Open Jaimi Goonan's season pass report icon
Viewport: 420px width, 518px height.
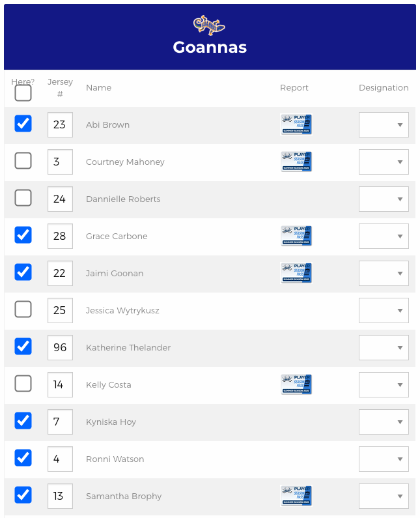pyautogui.click(x=296, y=273)
